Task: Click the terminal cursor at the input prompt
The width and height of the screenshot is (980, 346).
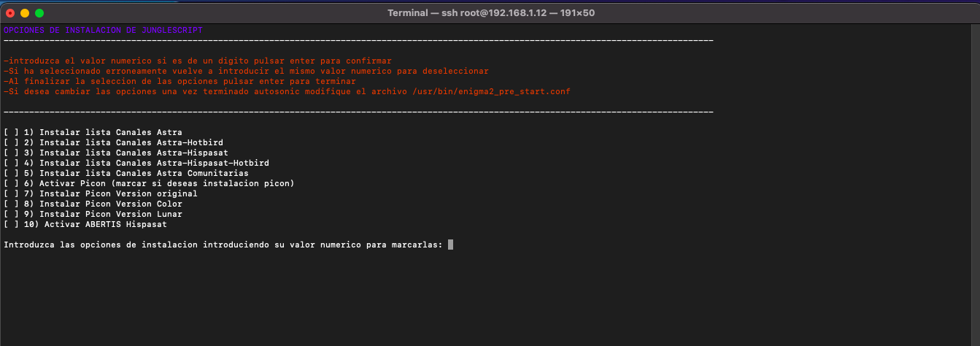Action: (x=450, y=245)
